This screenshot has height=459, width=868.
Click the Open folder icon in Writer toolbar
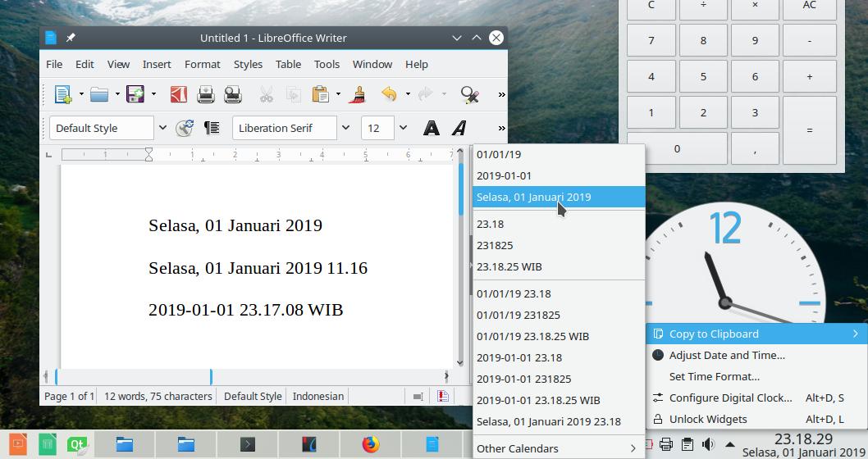point(99,94)
